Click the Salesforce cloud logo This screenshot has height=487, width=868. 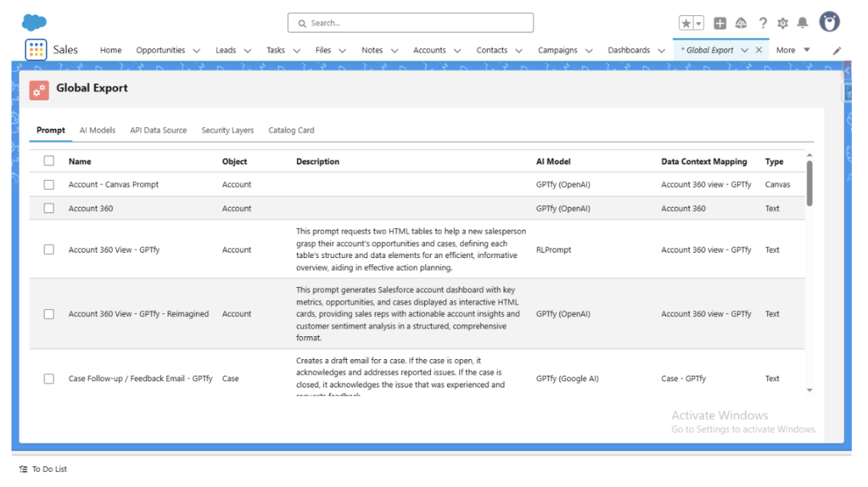pos(34,22)
